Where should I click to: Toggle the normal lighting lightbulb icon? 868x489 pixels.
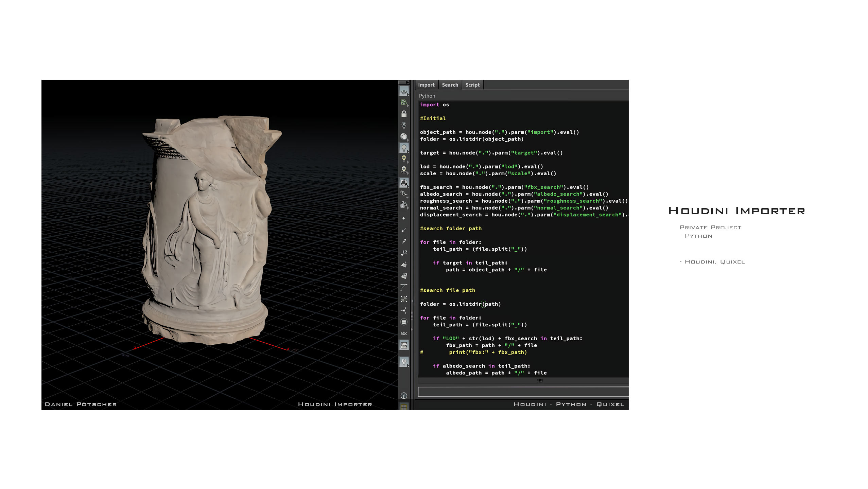[x=404, y=148]
